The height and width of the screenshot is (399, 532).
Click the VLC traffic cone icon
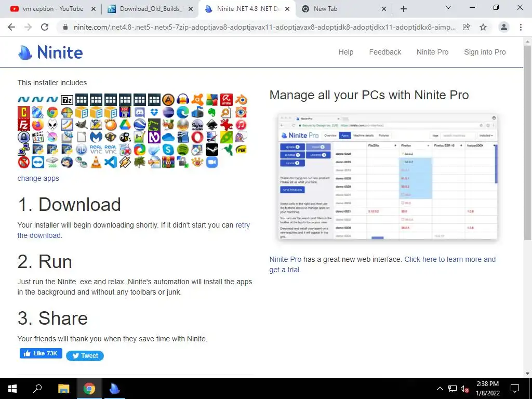coord(96,162)
